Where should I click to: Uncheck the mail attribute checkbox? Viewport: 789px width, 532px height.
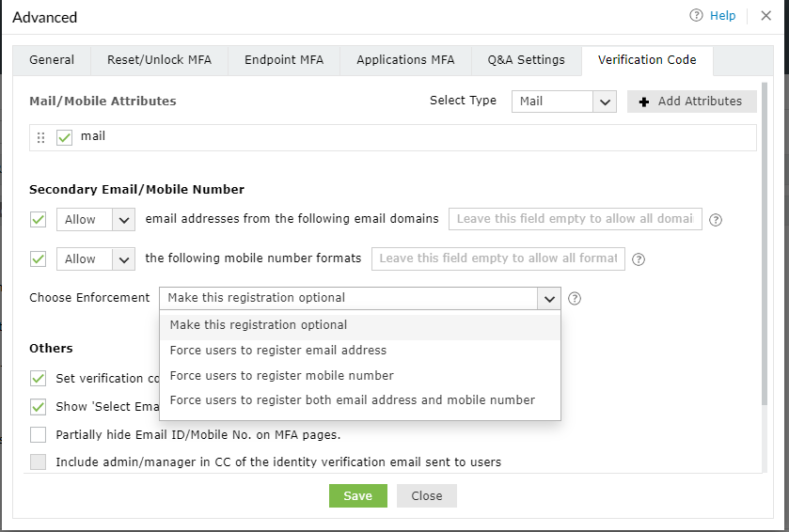pyautogui.click(x=65, y=138)
